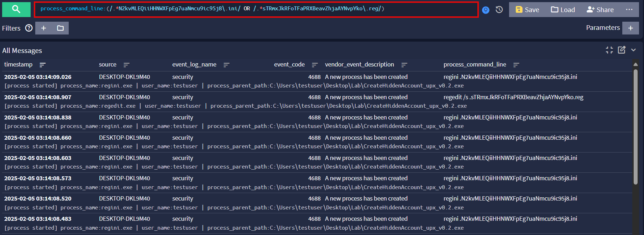Sort by the timestamp column icon
644x235 pixels.
(42, 65)
